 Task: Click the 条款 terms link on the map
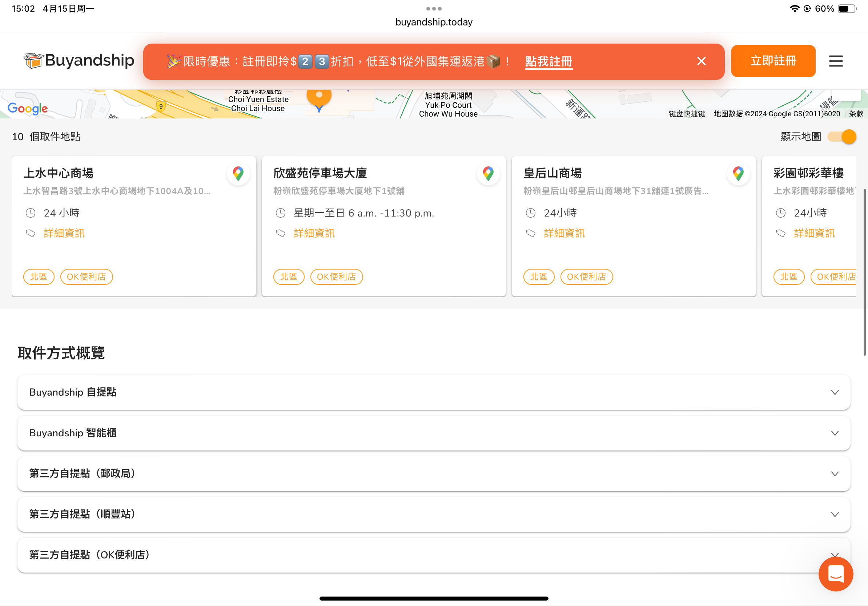856,114
